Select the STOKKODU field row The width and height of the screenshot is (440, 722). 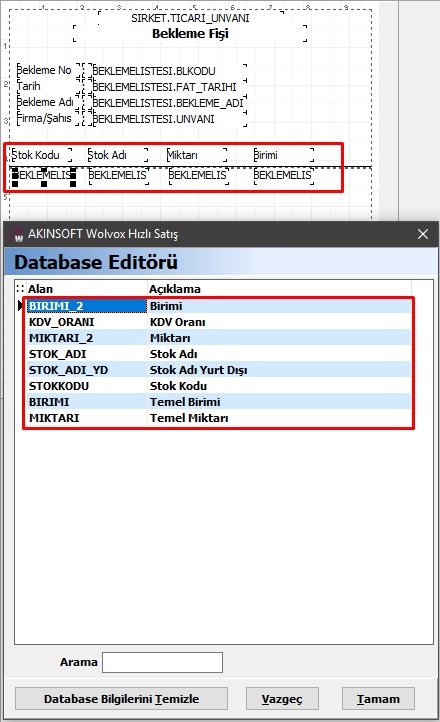219,386
